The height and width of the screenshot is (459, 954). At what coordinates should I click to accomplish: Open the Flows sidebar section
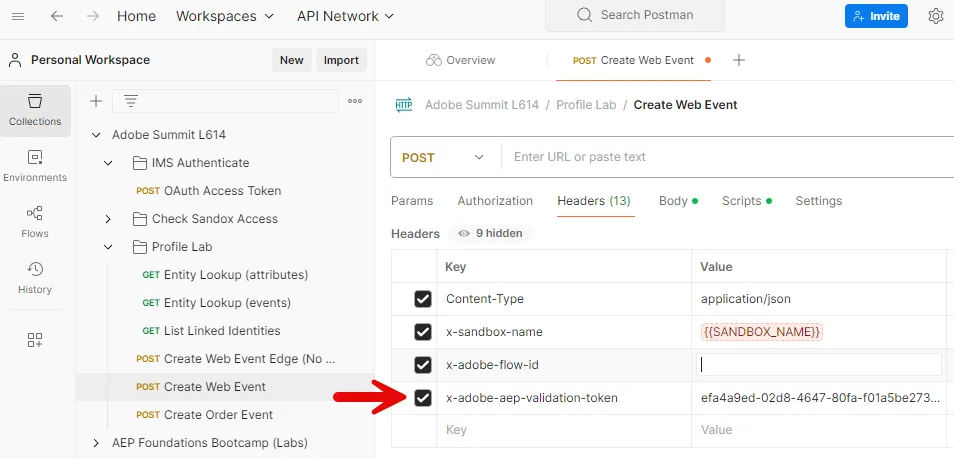(35, 222)
